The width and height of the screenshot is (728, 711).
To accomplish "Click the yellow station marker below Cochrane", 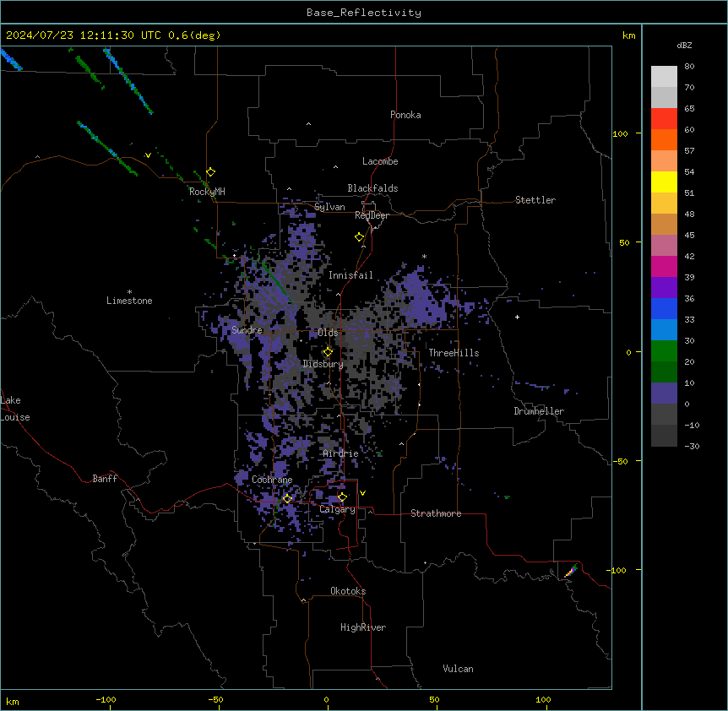I will click(287, 498).
